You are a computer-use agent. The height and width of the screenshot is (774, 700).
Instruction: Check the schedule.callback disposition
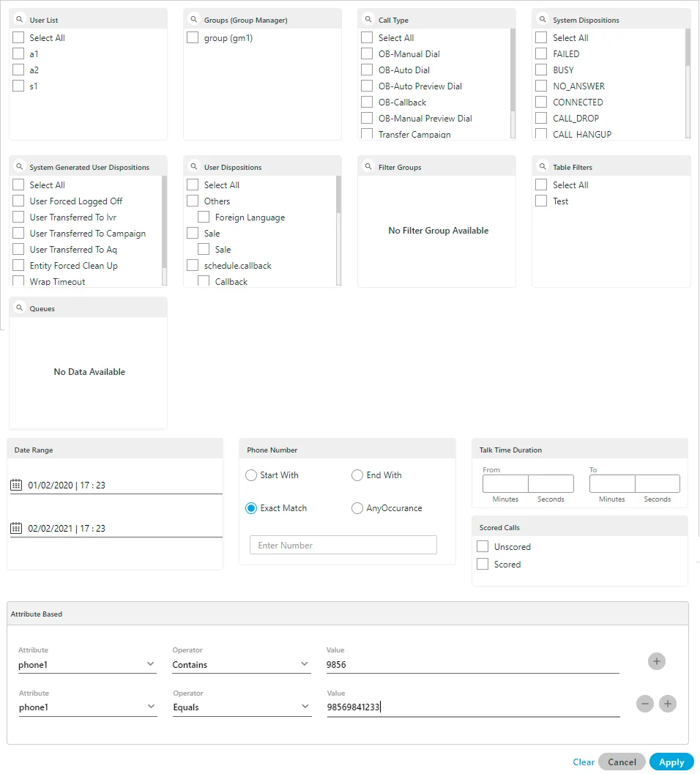[x=193, y=266]
